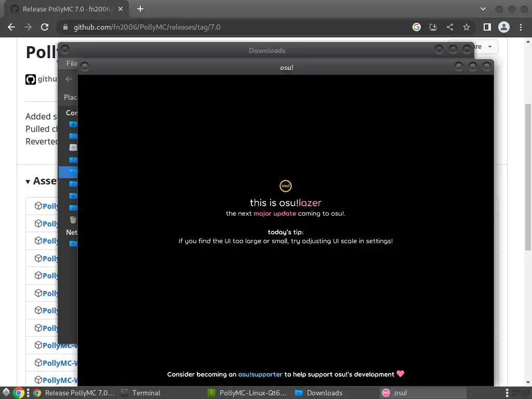The width and height of the screenshot is (532, 399).
Task: Reload the GitHub release page
Action: click(45, 27)
